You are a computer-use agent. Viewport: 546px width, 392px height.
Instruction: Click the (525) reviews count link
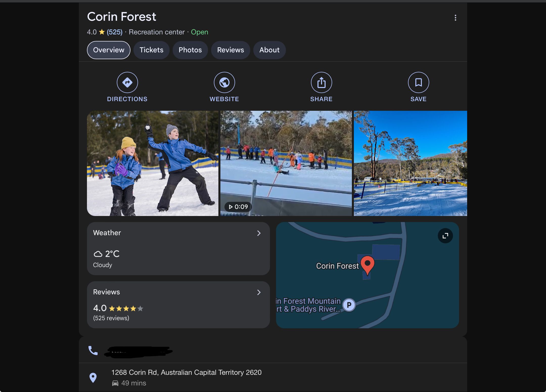(x=115, y=32)
